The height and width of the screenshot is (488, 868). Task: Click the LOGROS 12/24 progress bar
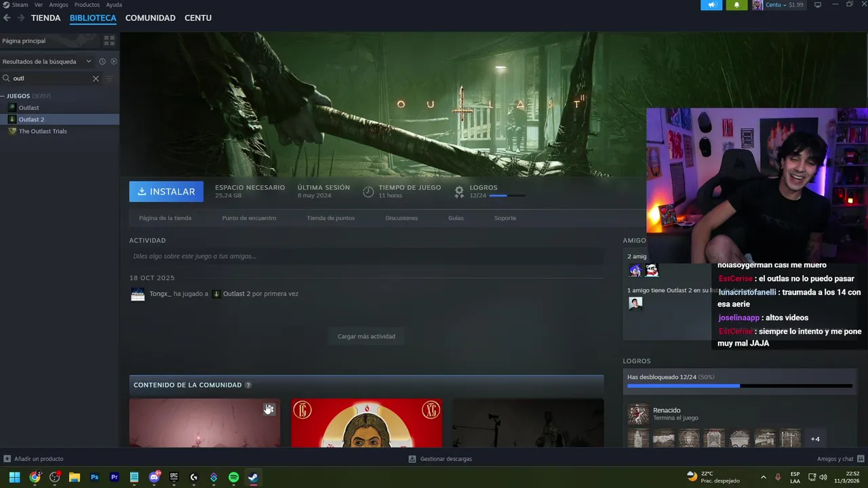(507, 195)
